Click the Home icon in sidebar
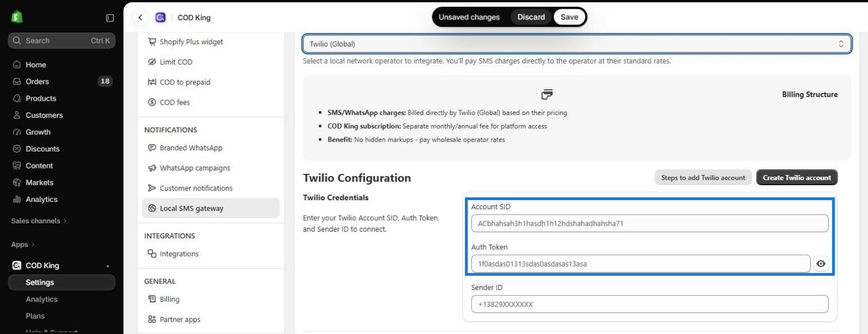Screen dimensions: 868x334 tap(17, 65)
